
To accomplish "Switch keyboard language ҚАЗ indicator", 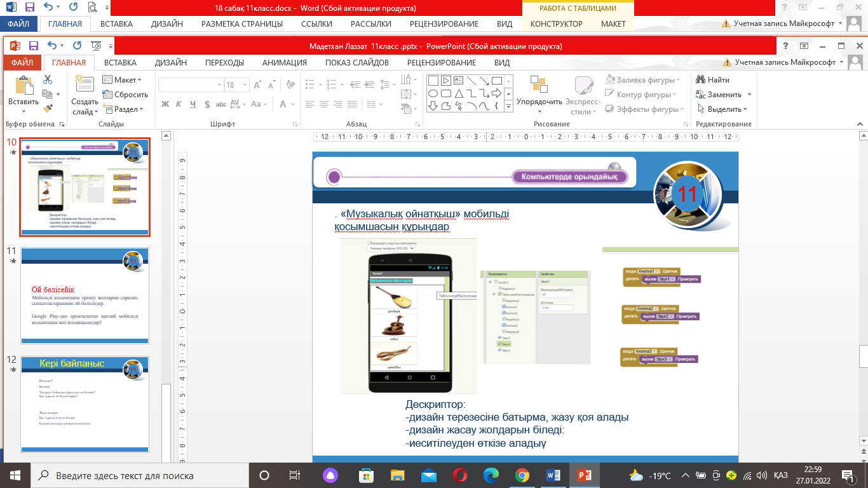I will (x=781, y=475).
